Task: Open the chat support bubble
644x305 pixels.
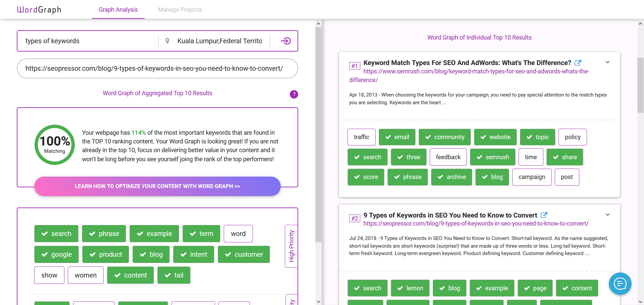Action: pyautogui.click(x=620, y=284)
